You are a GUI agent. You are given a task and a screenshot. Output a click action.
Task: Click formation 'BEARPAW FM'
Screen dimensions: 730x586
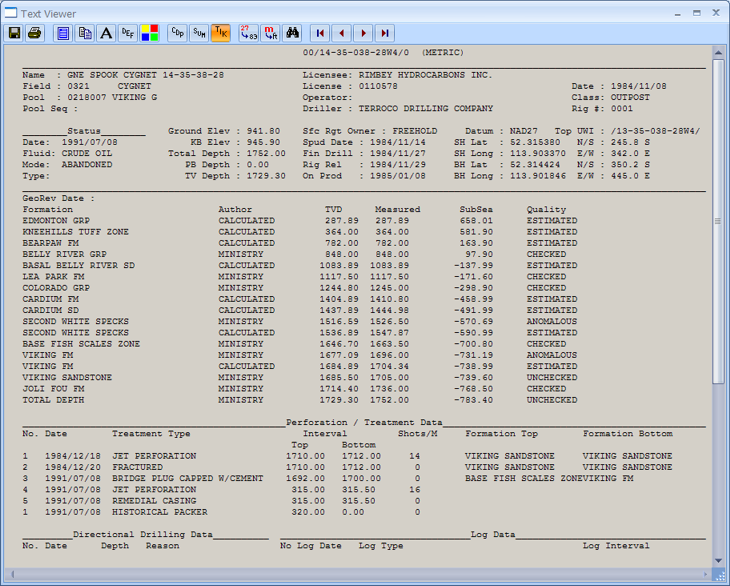pyautogui.click(x=51, y=243)
